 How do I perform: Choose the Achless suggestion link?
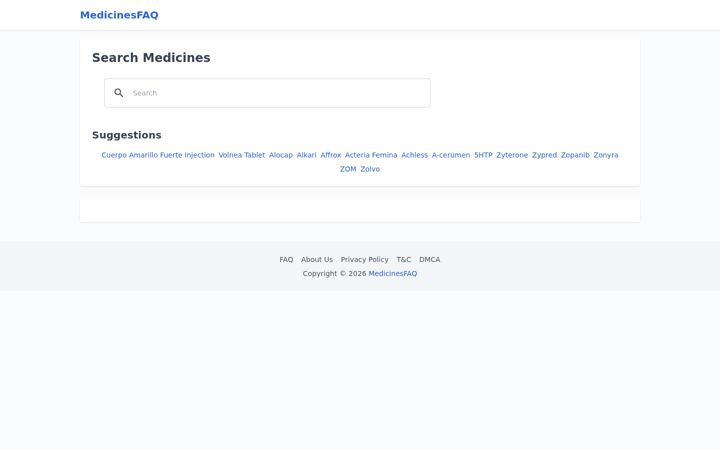pos(415,155)
